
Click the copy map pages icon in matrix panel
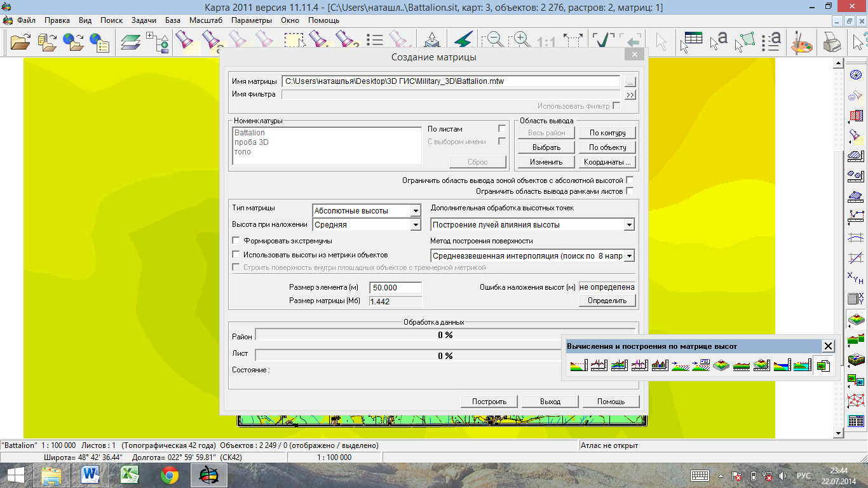pyautogui.click(x=824, y=365)
